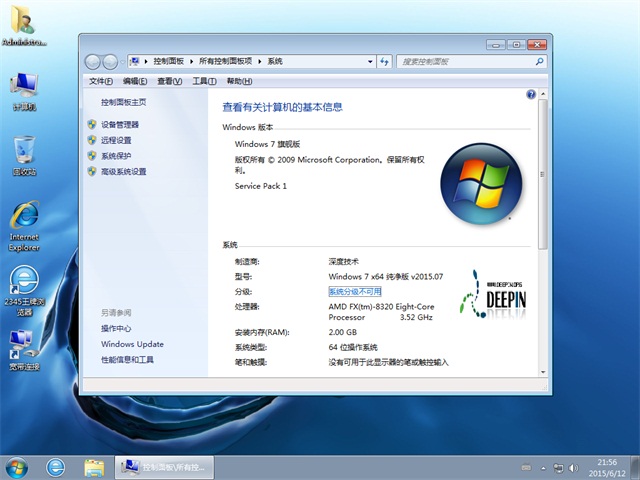Open the 宽带连接 desktop shortcut
640x480 pixels.
click(23, 347)
